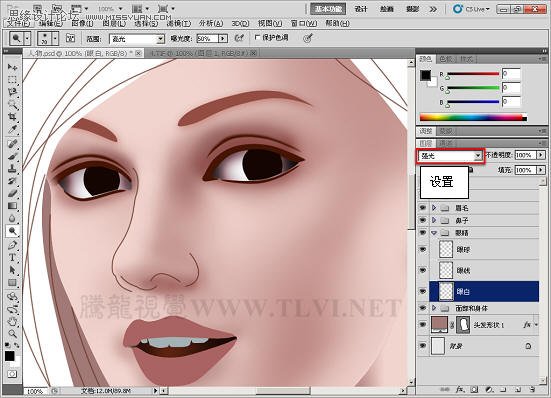551x398 pixels.
Task: Select the 3D Object Rotate tool
Action: click(12, 297)
